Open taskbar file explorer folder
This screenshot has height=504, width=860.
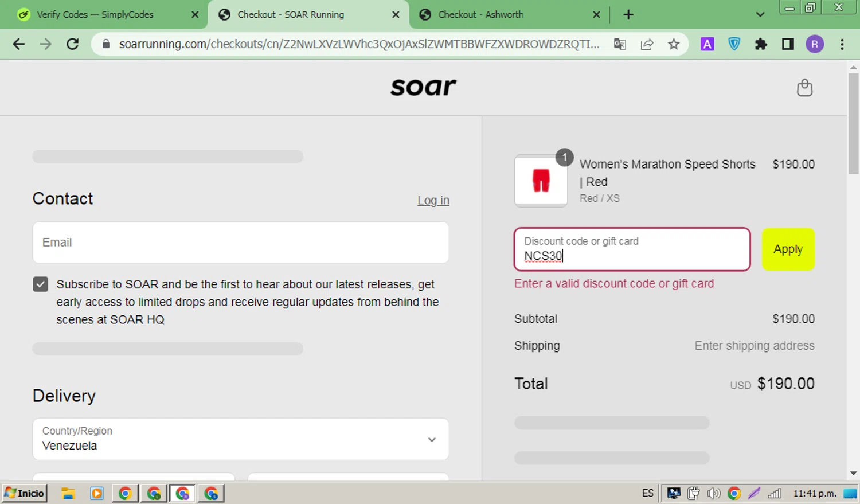(x=68, y=493)
